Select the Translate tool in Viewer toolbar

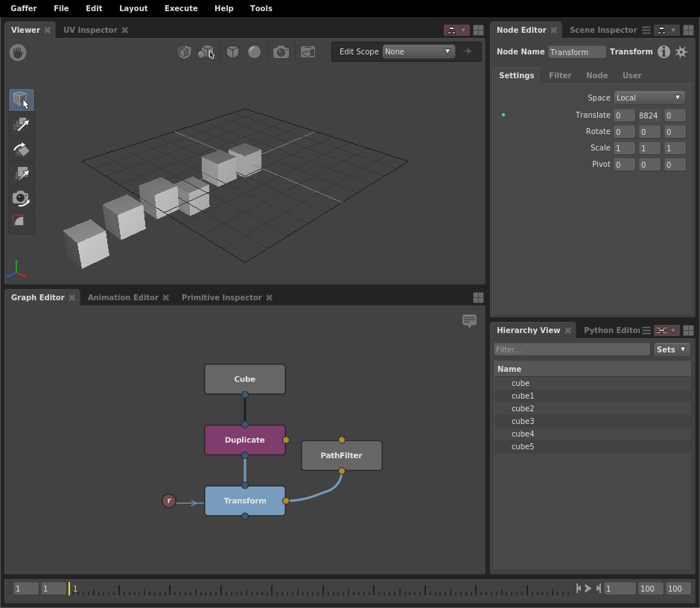21,124
